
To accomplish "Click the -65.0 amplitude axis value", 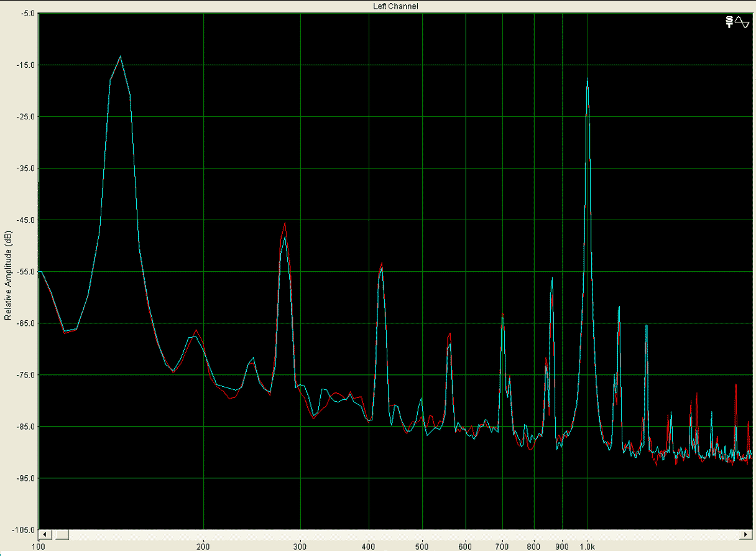I will click(24, 323).
